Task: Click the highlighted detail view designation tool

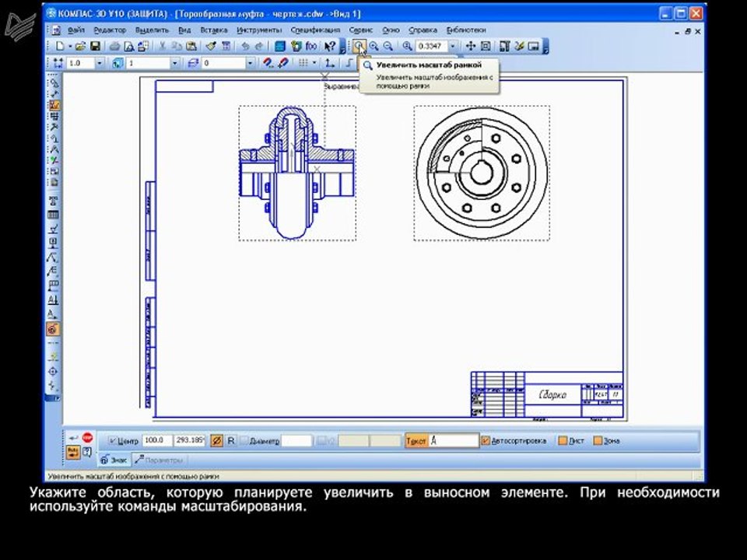Action: (53, 329)
